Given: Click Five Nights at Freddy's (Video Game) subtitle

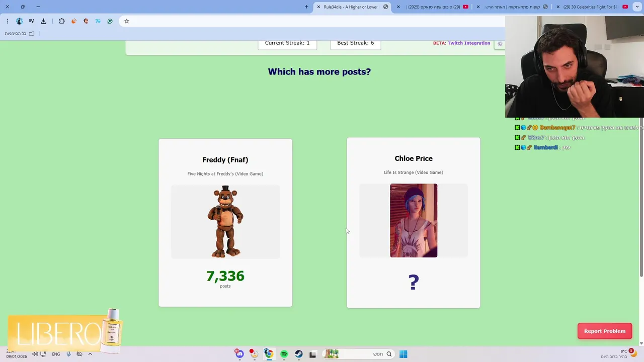Looking at the screenshot, I should 225,174.
